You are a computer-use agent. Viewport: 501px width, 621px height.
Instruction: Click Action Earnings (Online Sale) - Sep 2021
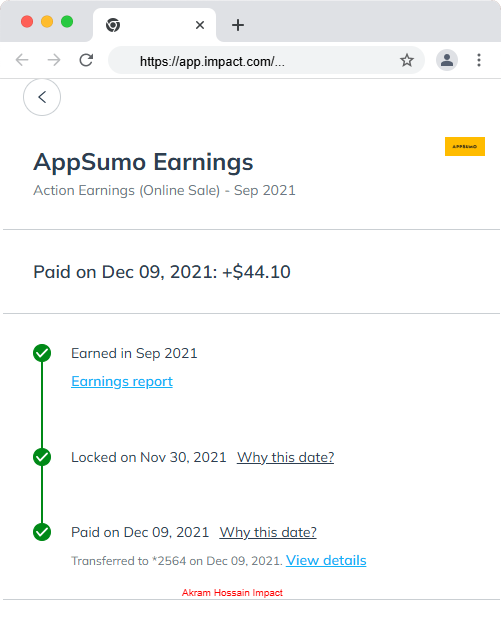pos(164,190)
